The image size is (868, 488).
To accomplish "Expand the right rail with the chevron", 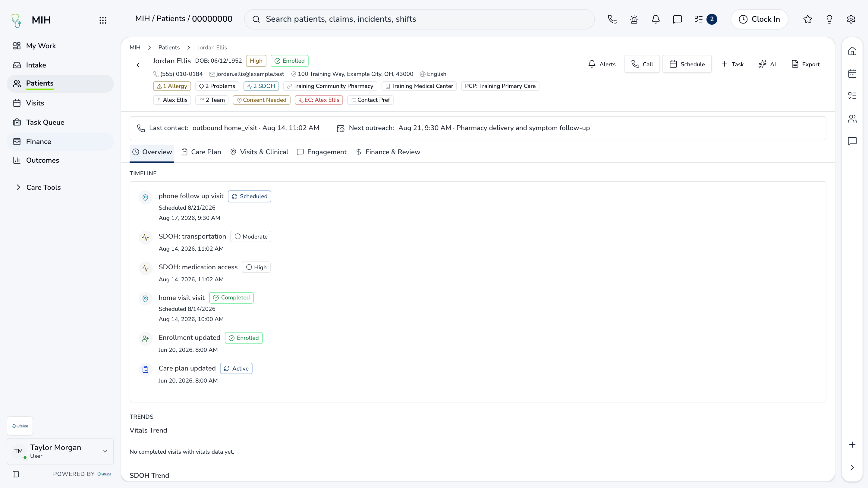I will (x=852, y=468).
